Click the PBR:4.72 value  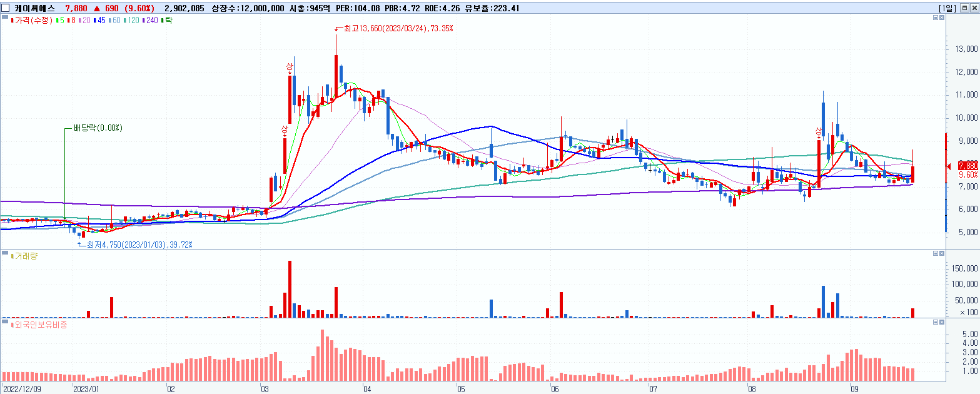coord(403,8)
